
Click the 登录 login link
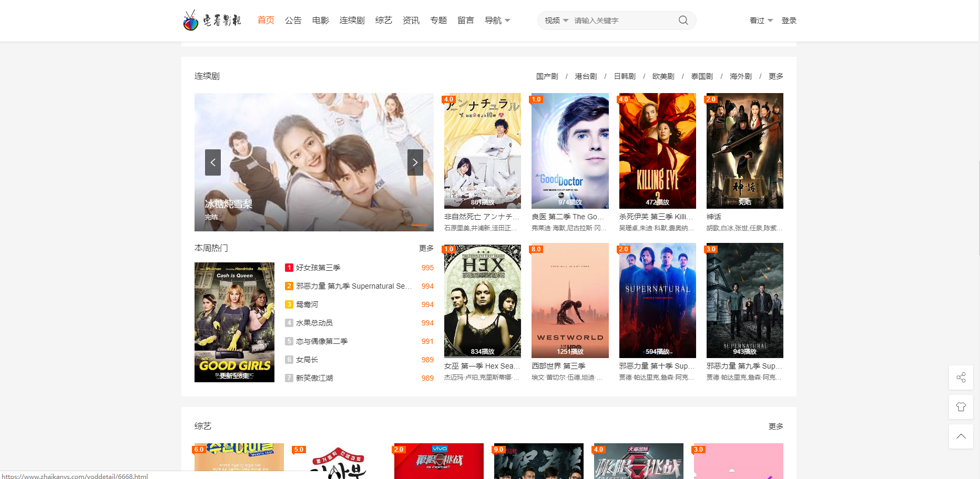pyautogui.click(x=789, y=21)
